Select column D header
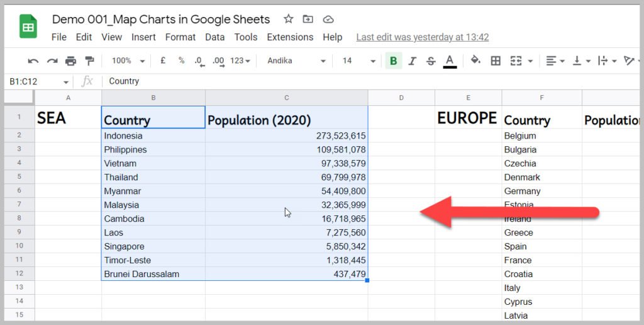Viewport: 644px width, 325px height. [x=401, y=98]
